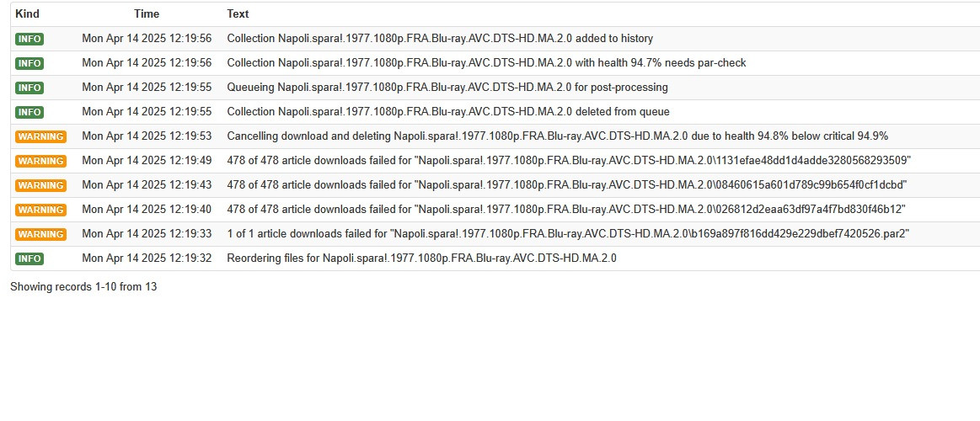
Task: Click 'Showing records 1-10 from 13' text
Action: coord(83,287)
